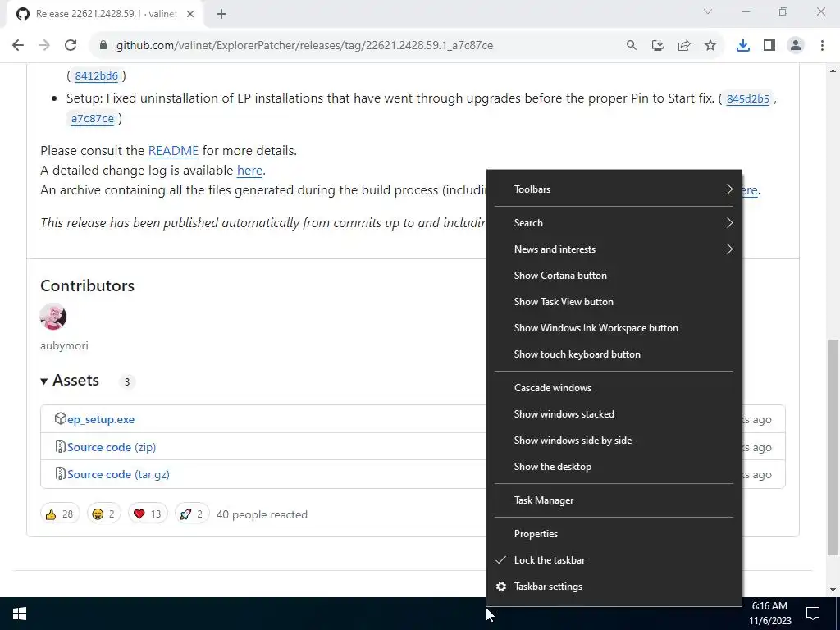Open Chrome three-dot menu
This screenshot has height=630, width=840.
[x=822, y=46]
